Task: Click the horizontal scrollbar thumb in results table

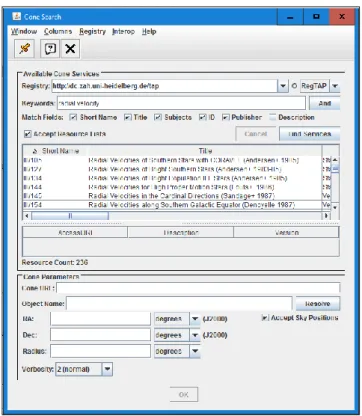Action: [70, 216]
